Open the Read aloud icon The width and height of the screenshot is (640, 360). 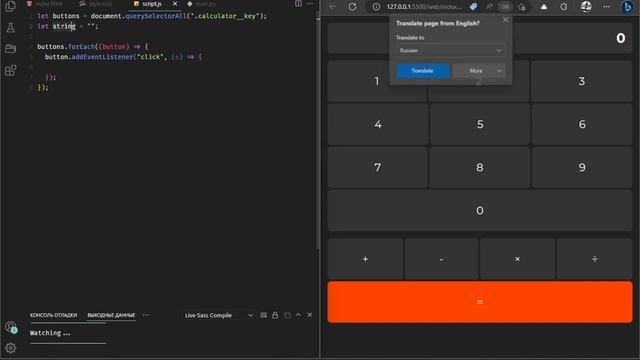(x=489, y=7)
